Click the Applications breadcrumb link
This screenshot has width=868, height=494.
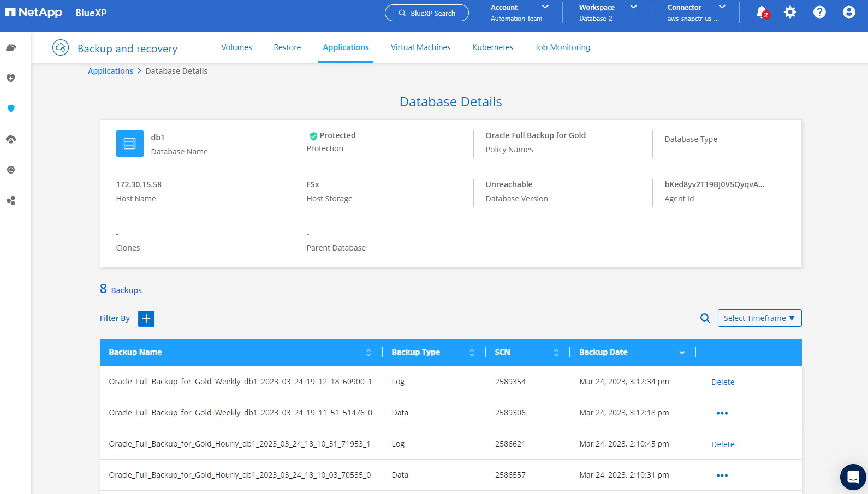click(110, 71)
